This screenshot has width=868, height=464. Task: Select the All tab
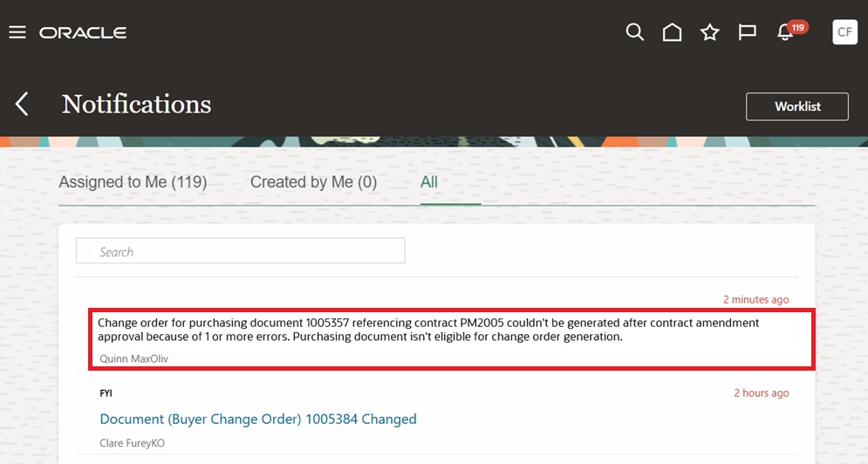(x=429, y=182)
